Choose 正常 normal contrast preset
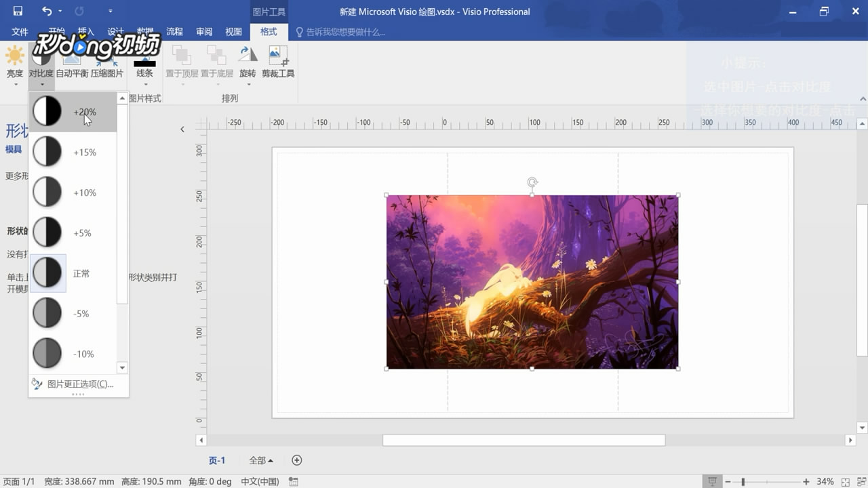 point(73,273)
